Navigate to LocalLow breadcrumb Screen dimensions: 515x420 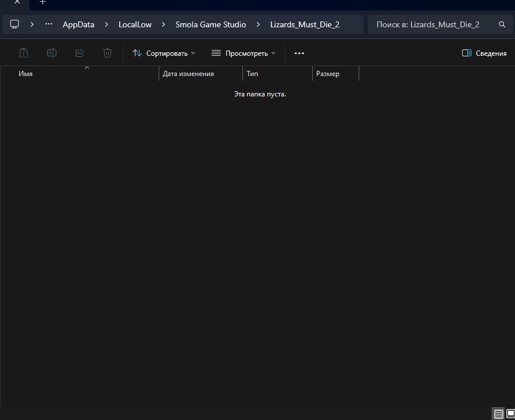click(x=135, y=24)
